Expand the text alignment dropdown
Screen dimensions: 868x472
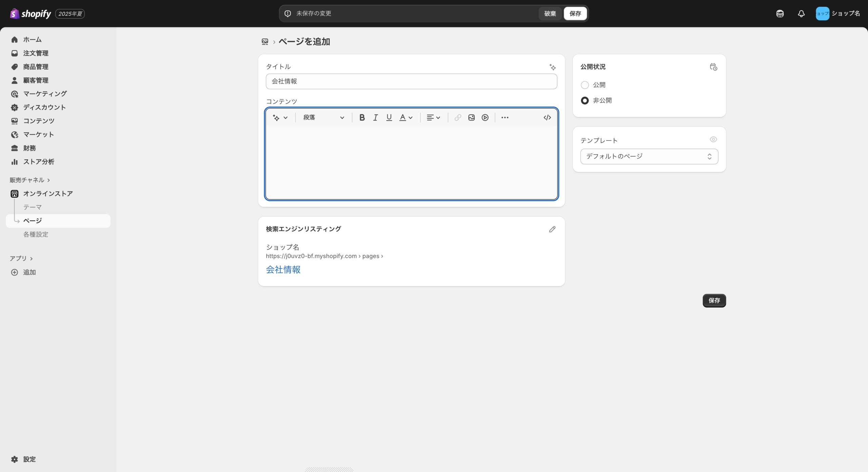click(433, 117)
